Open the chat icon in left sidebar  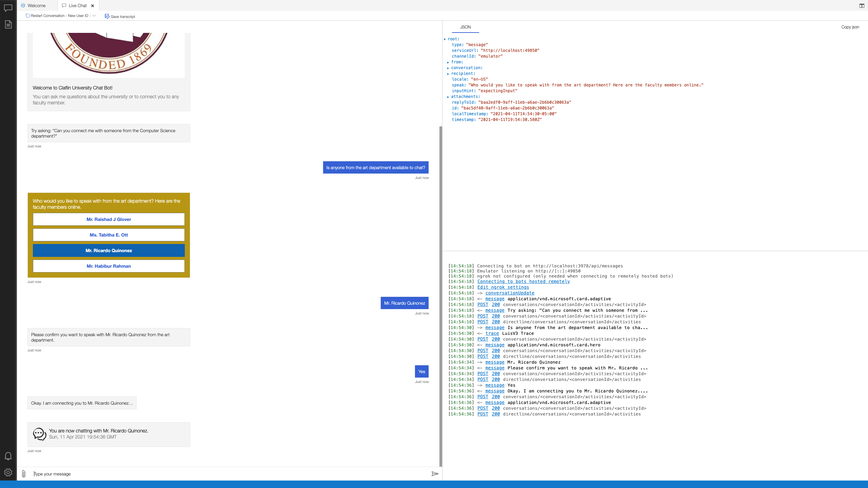(8, 8)
